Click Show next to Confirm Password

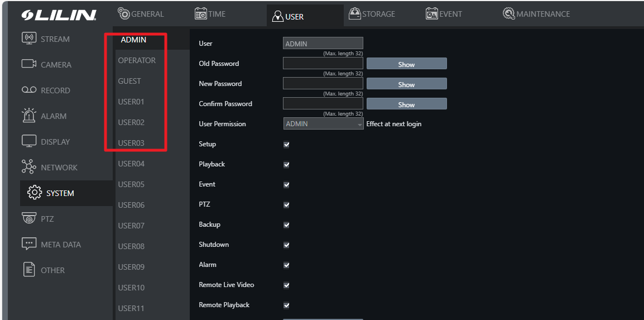pos(406,104)
